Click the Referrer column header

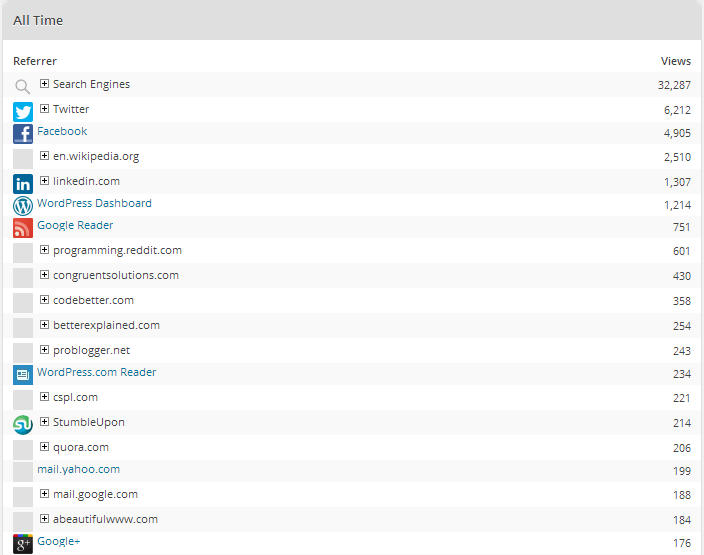[35, 61]
